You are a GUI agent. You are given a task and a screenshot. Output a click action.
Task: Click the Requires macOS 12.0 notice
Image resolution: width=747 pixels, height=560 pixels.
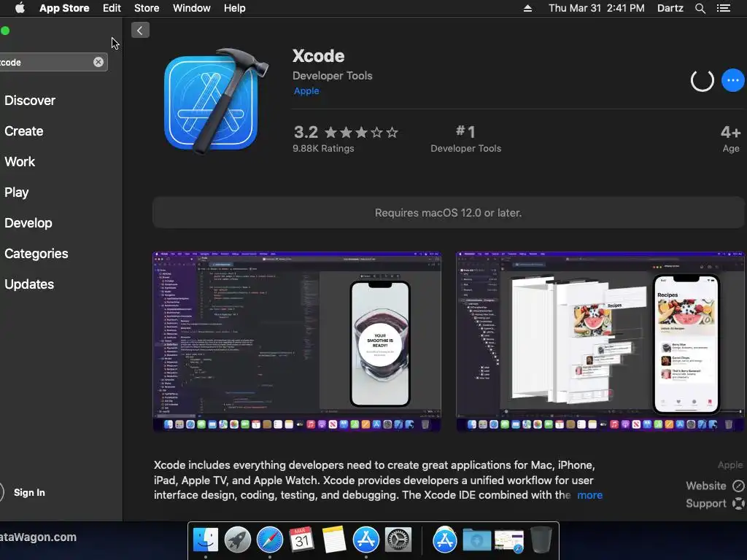pyautogui.click(x=448, y=213)
